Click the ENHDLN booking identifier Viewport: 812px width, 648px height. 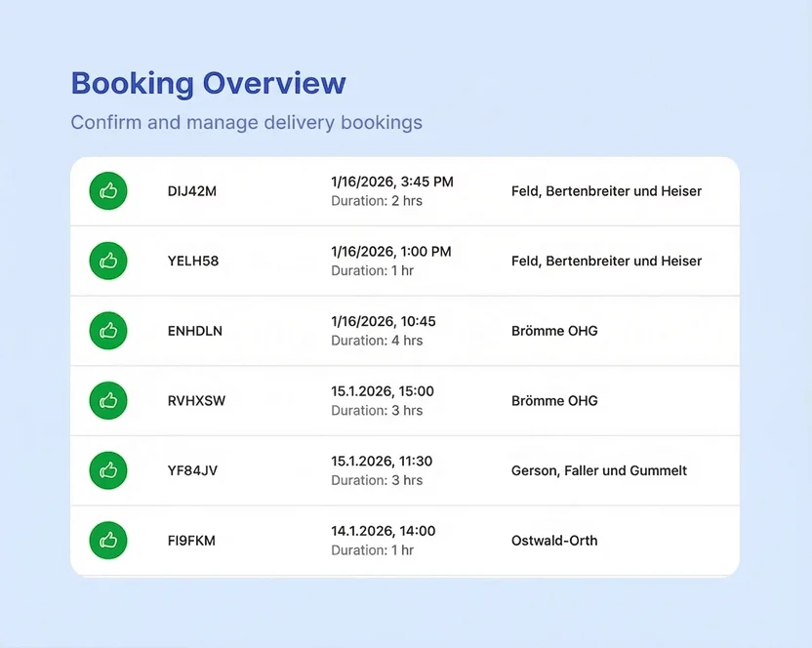coord(194,331)
